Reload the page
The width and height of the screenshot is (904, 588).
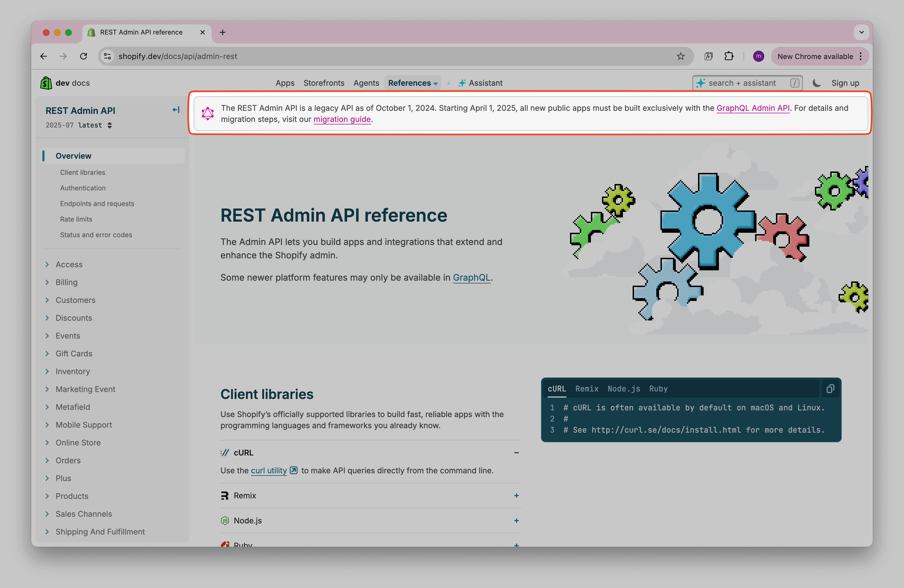coord(83,56)
